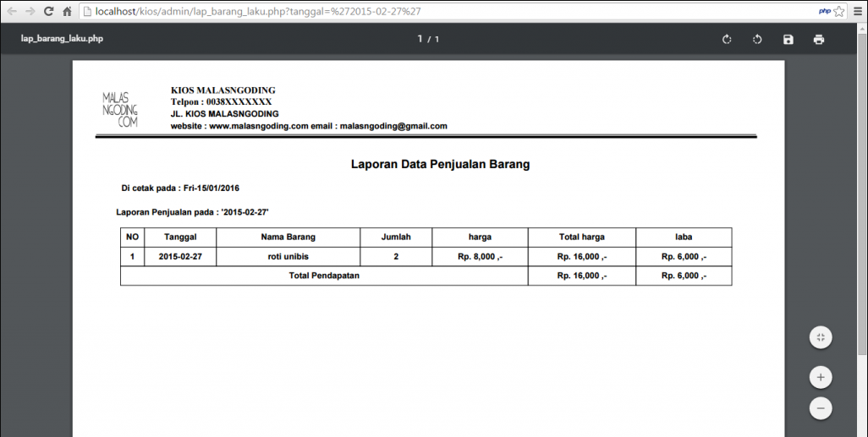868x437 pixels.
Task: Open the browser home page icon
Action: (x=67, y=11)
